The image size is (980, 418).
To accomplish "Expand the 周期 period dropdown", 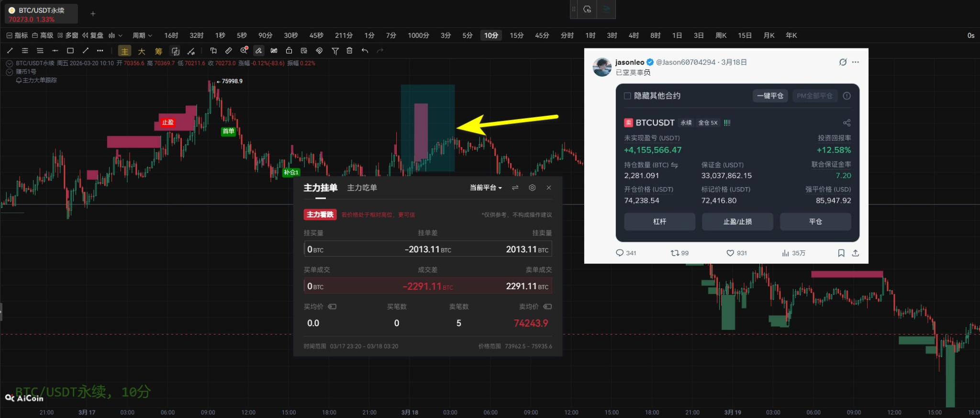I will (142, 35).
